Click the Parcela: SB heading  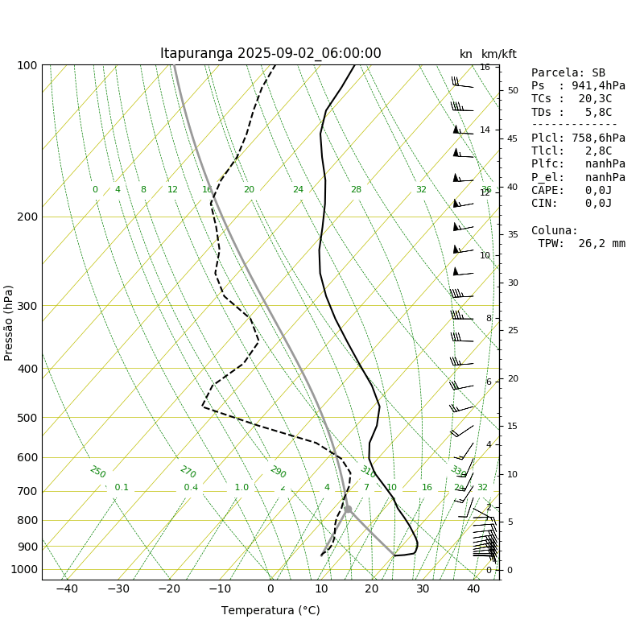[x=568, y=72]
